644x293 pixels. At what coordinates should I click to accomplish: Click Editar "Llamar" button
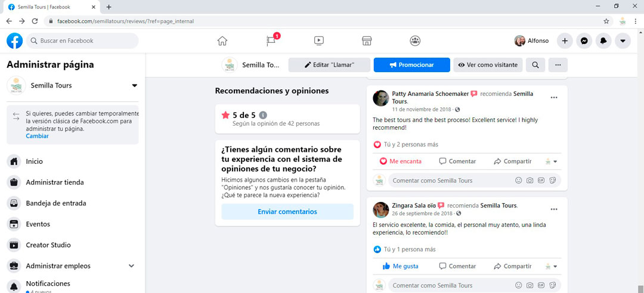329,65
